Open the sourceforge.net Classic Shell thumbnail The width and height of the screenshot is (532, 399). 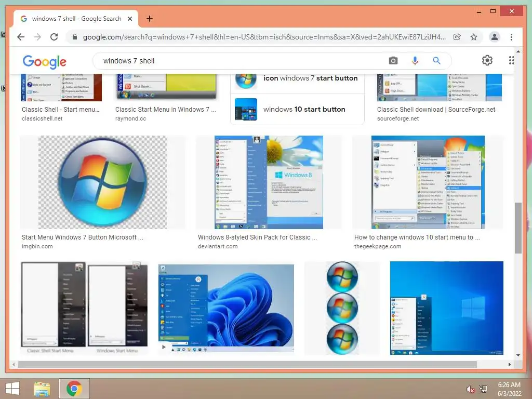click(x=440, y=87)
